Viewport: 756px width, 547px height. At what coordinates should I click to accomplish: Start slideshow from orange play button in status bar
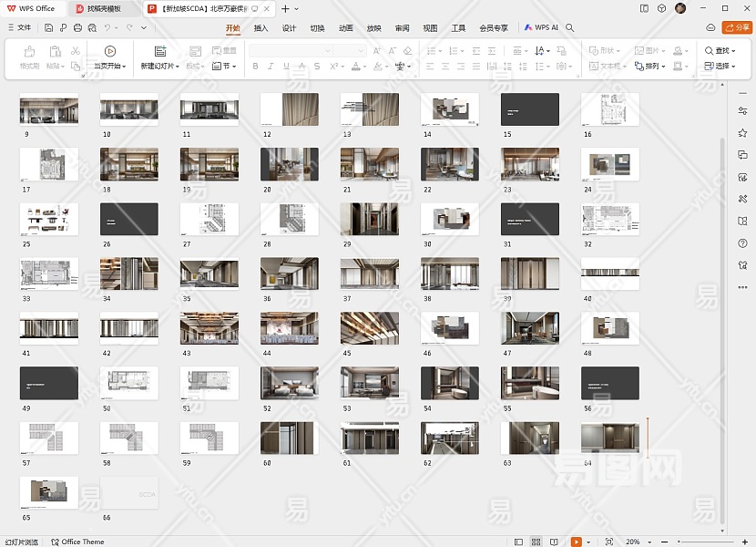point(576,542)
